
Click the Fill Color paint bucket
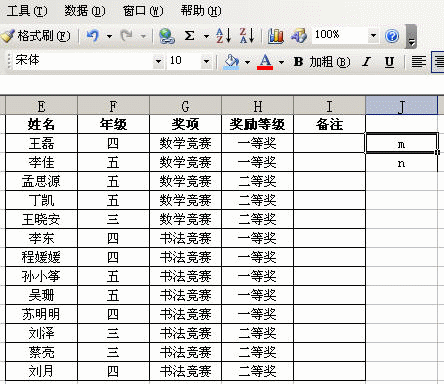pyautogui.click(x=231, y=62)
